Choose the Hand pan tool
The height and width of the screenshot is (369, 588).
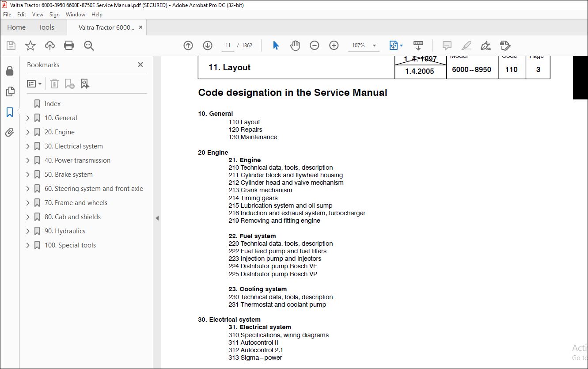295,46
